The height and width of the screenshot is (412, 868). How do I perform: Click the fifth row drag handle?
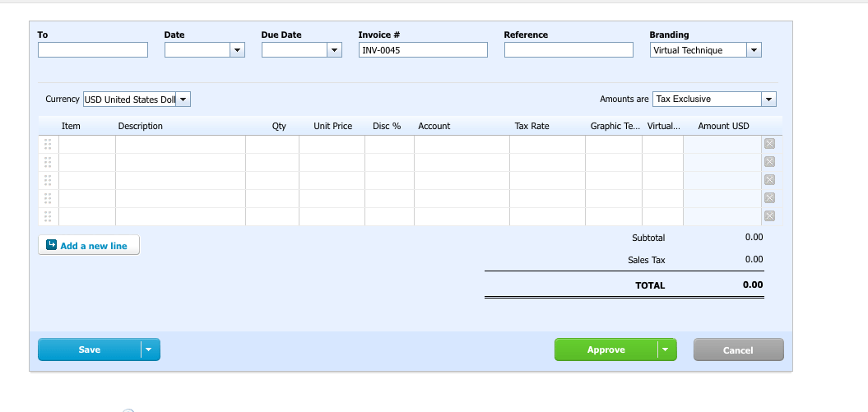pos(48,216)
